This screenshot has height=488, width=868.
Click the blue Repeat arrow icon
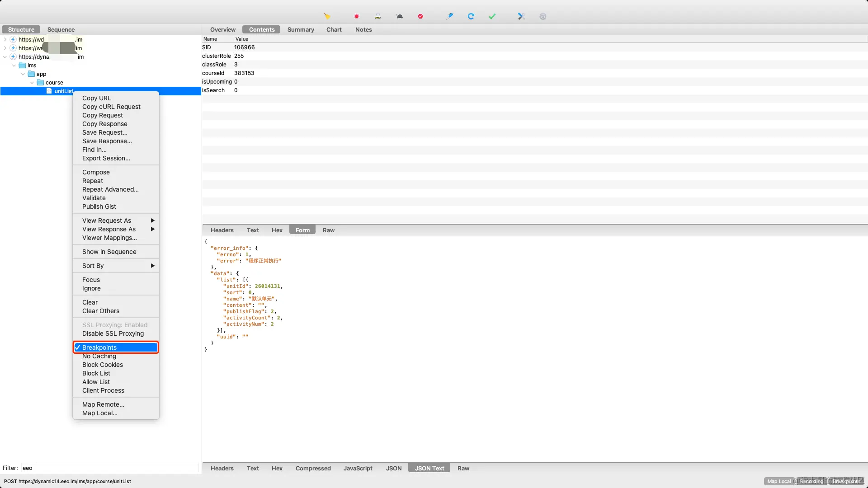pos(471,16)
